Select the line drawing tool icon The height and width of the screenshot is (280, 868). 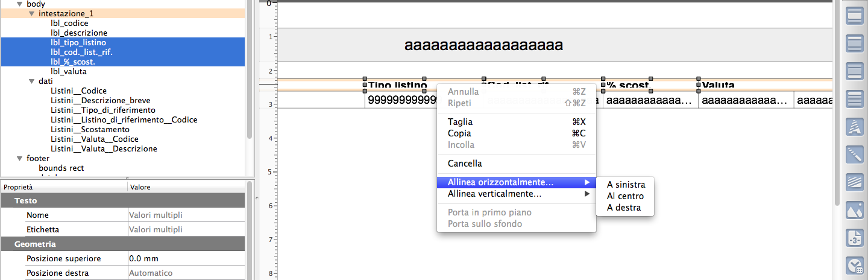click(855, 154)
